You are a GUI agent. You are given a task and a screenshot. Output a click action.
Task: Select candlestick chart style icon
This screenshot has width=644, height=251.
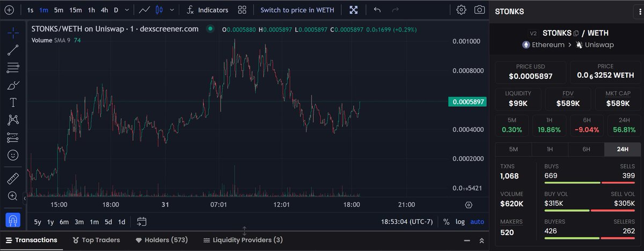click(159, 10)
